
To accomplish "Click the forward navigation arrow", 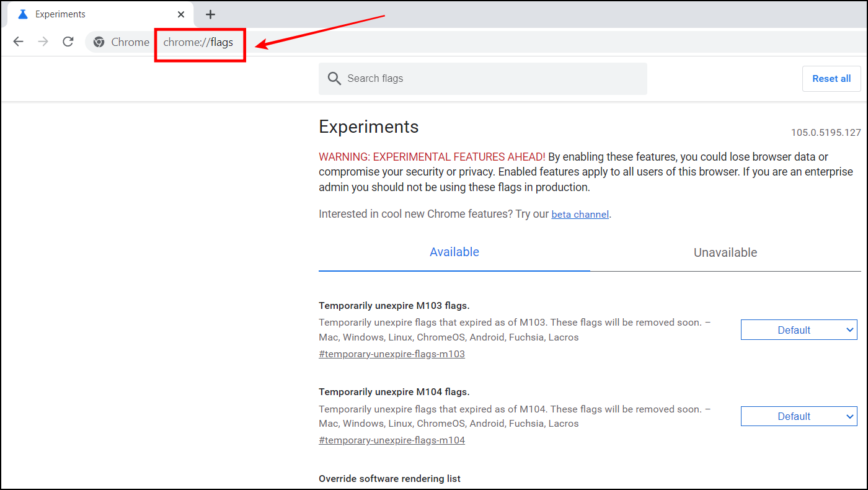I will (43, 42).
